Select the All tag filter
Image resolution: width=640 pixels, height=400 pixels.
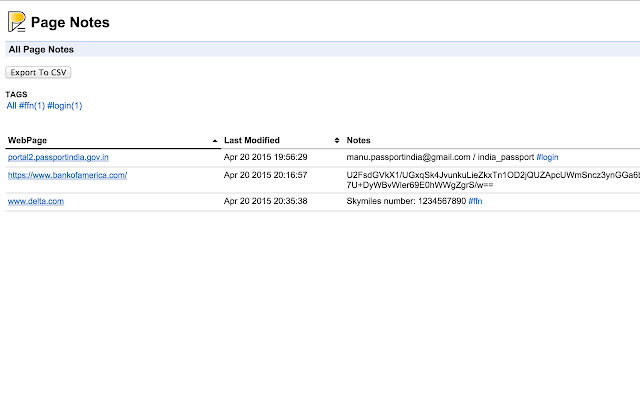(x=11, y=105)
